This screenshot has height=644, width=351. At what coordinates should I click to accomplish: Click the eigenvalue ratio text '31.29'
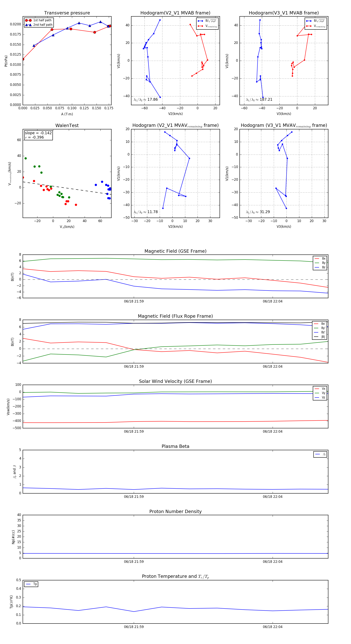(x=265, y=212)
